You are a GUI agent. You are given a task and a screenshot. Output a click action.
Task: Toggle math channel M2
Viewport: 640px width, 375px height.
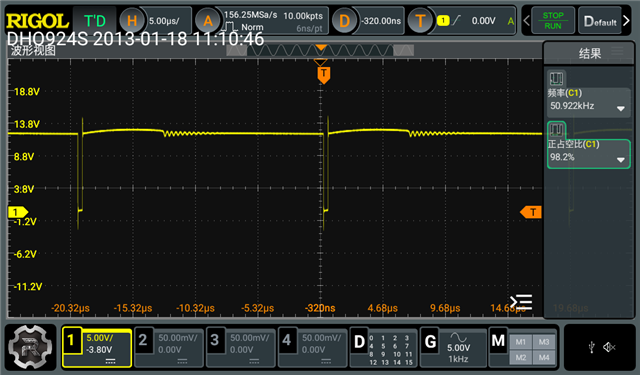click(x=520, y=357)
